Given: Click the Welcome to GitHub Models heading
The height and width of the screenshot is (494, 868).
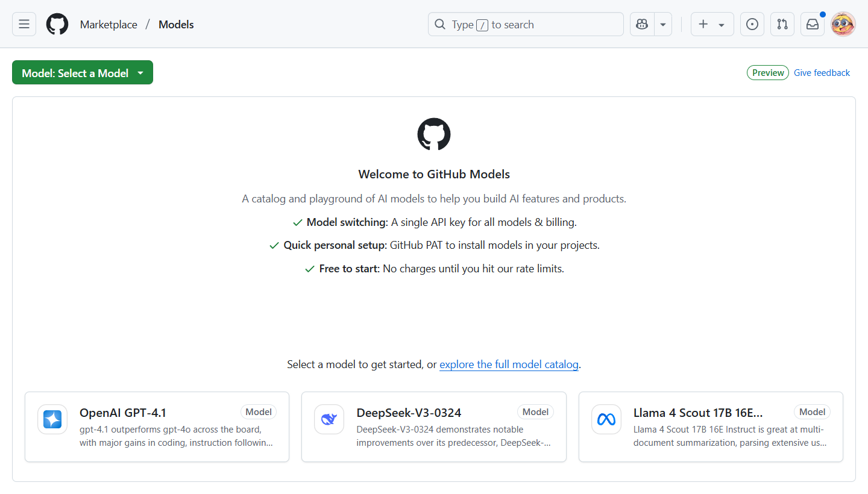Looking at the screenshot, I should click(x=434, y=174).
